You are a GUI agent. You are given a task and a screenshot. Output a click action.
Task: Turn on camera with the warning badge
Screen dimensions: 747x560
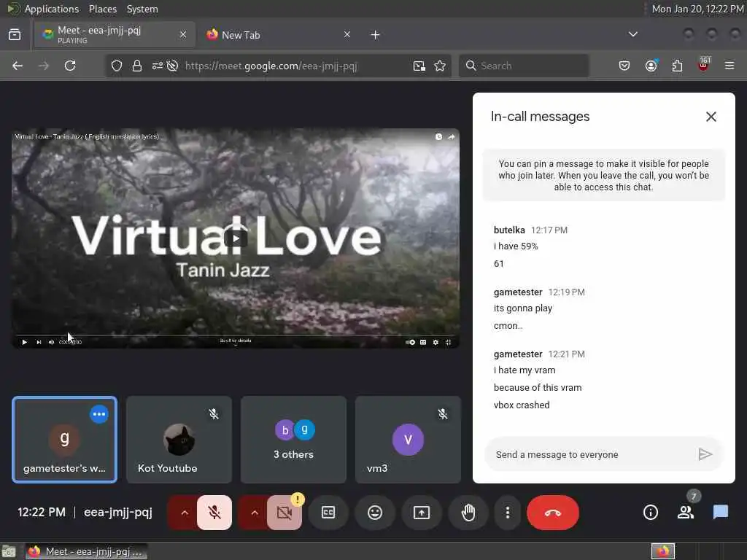[285, 513]
